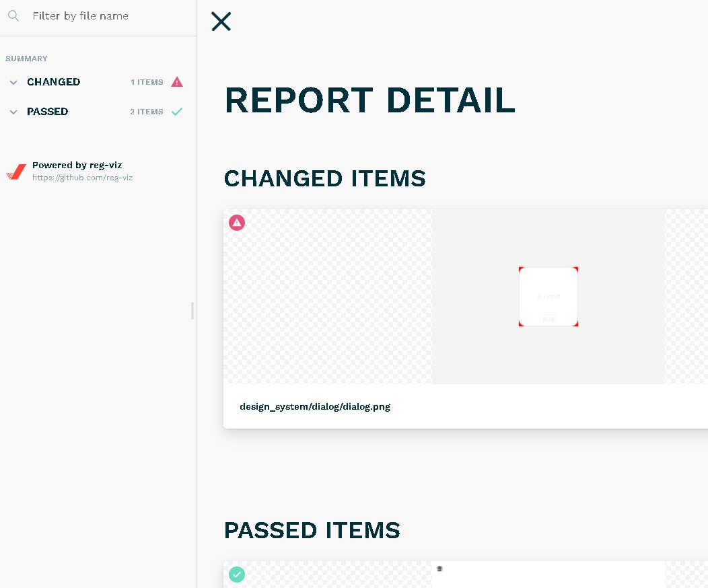
Task: Click the pink warning badge on dialog card
Action: click(x=237, y=223)
